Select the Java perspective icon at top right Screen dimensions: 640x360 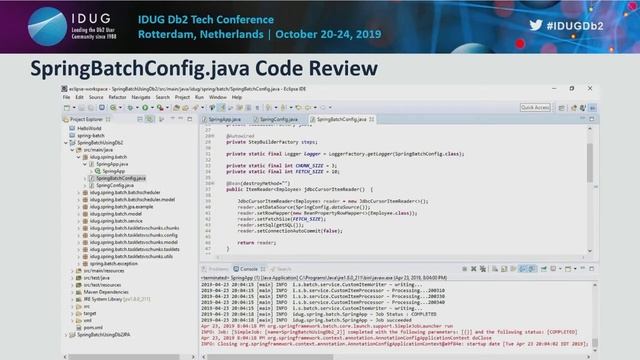[x=593, y=108]
